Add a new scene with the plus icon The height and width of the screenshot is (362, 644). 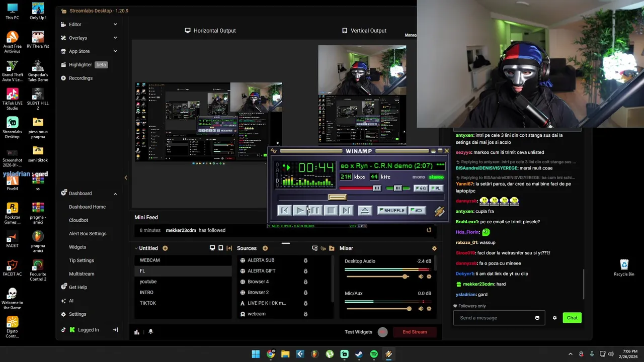coord(165,248)
